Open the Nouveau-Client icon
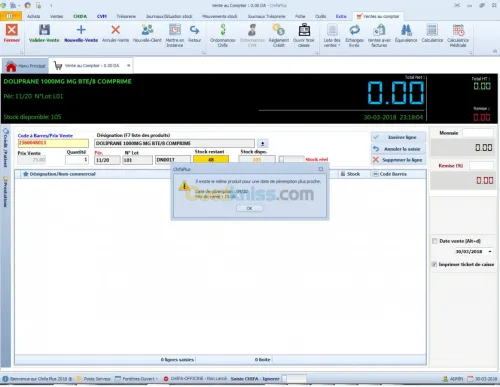 click(147, 30)
